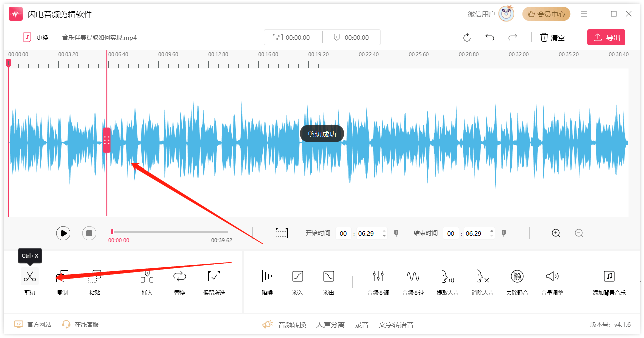Zoom out of the waveform

pos(579,233)
